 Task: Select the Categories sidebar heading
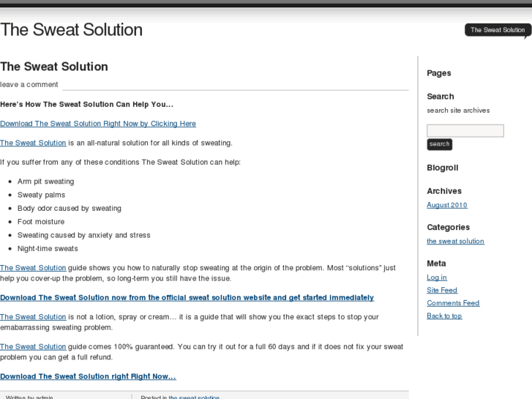pyautogui.click(x=448, y=227)
